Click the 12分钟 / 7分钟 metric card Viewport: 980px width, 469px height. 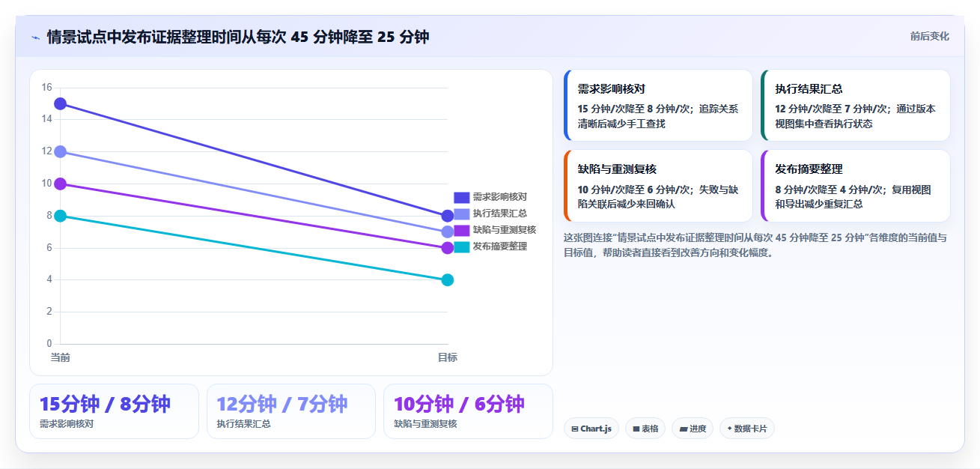(291, 411)
